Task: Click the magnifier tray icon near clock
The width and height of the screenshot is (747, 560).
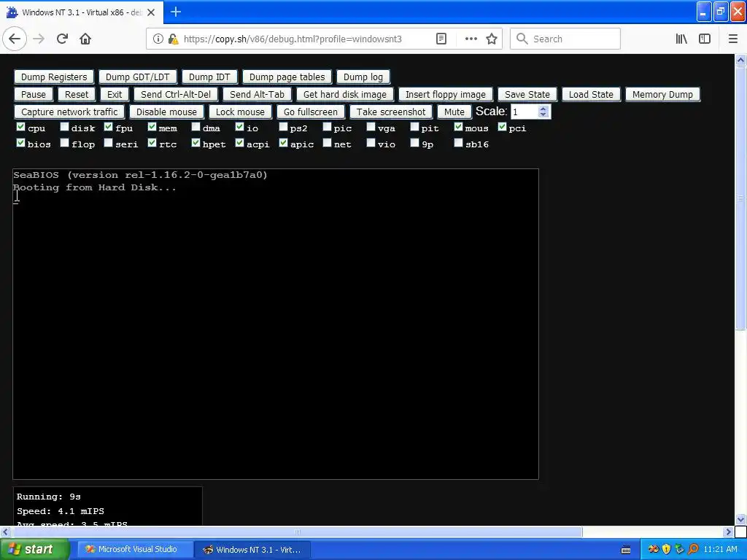Action: 693,549
